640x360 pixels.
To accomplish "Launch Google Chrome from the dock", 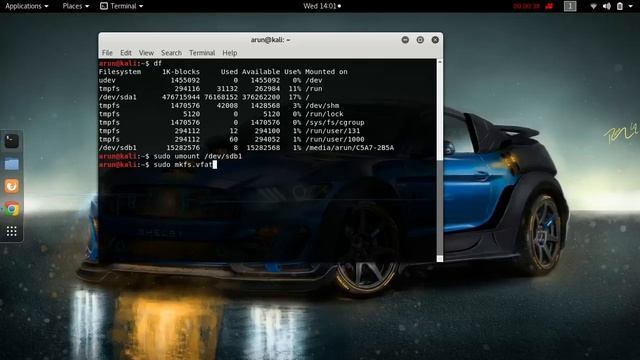I will pyautogui.click(x=12, y=209).
